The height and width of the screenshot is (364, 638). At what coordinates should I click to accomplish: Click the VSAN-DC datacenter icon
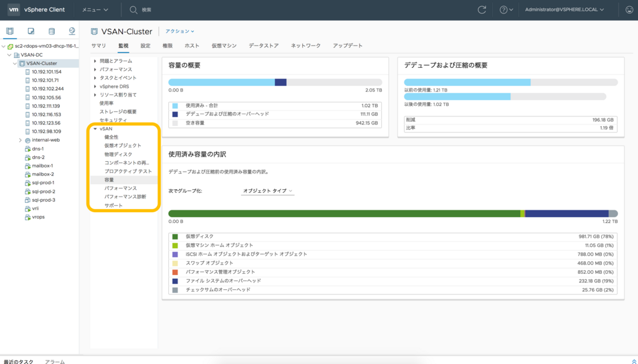[x=17, y=55]
